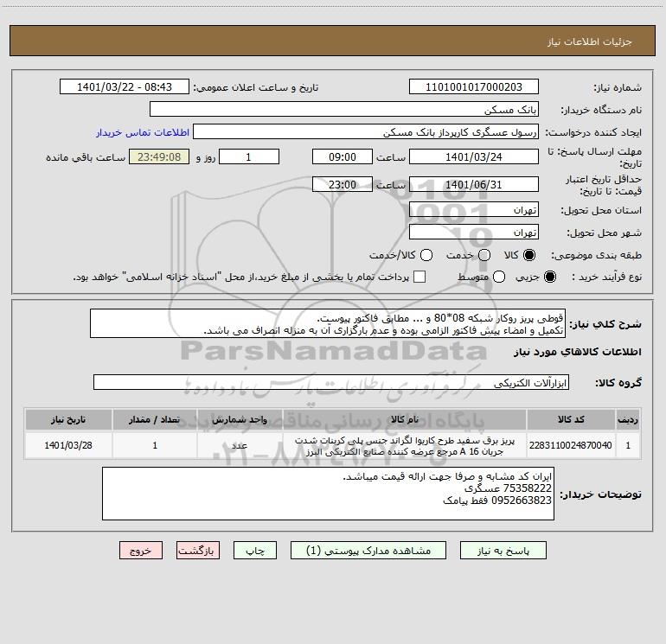This screenshot has width=666, height=644.
Task: Click the remaining time countdown 23:49:08
Action: pyautogui.click(x=159, y=156)
